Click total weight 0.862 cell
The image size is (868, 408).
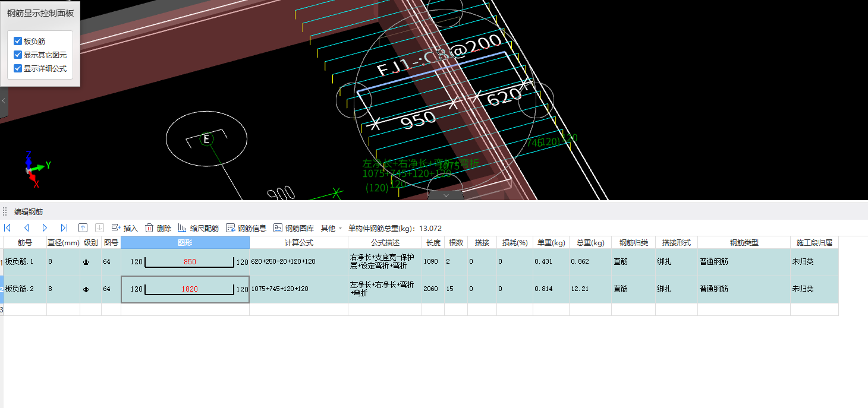590,262
